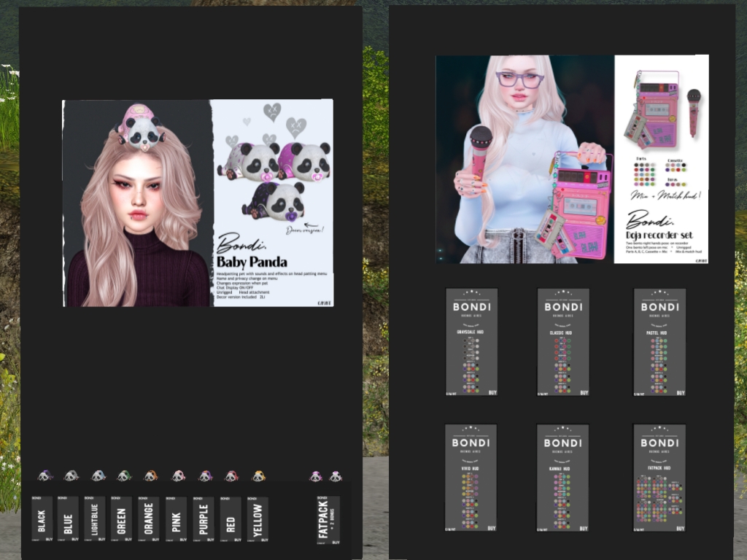747x560 pixels.
Task: Select the purple panda preview icon
Action: click(x=205, y=476)
